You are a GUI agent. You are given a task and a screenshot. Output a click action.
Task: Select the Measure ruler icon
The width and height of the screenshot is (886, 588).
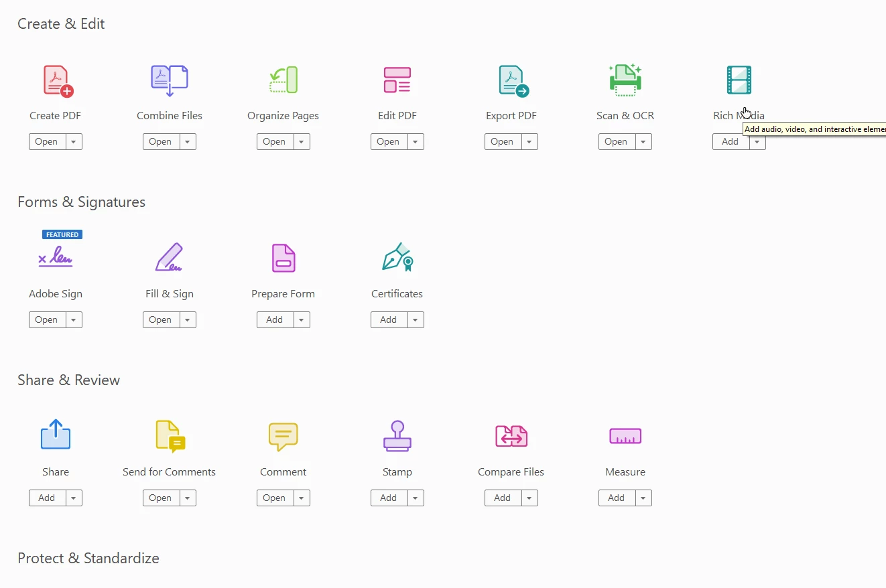(x=625, y=436)
